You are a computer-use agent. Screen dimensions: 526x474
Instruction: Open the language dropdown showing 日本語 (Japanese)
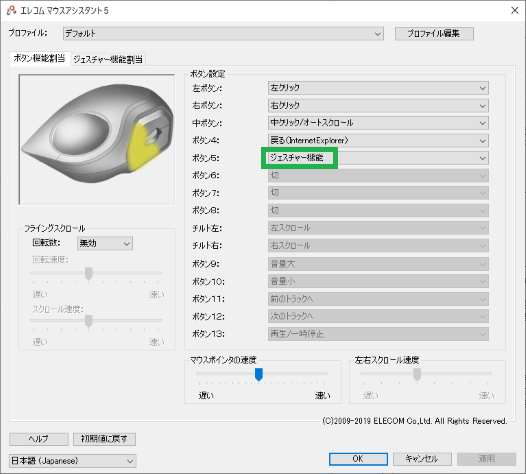coord(72,461)
